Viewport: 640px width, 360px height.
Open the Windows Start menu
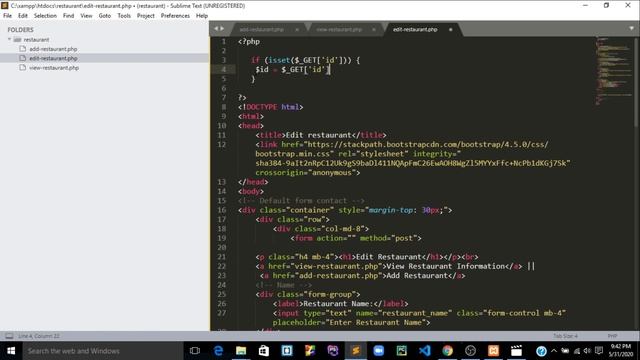(11, 351)
